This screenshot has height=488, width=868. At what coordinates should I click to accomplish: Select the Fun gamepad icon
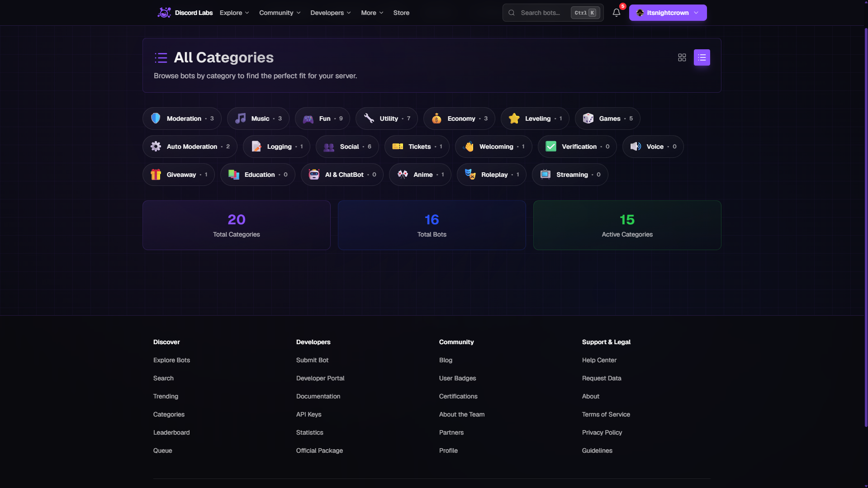pos(308,118)
